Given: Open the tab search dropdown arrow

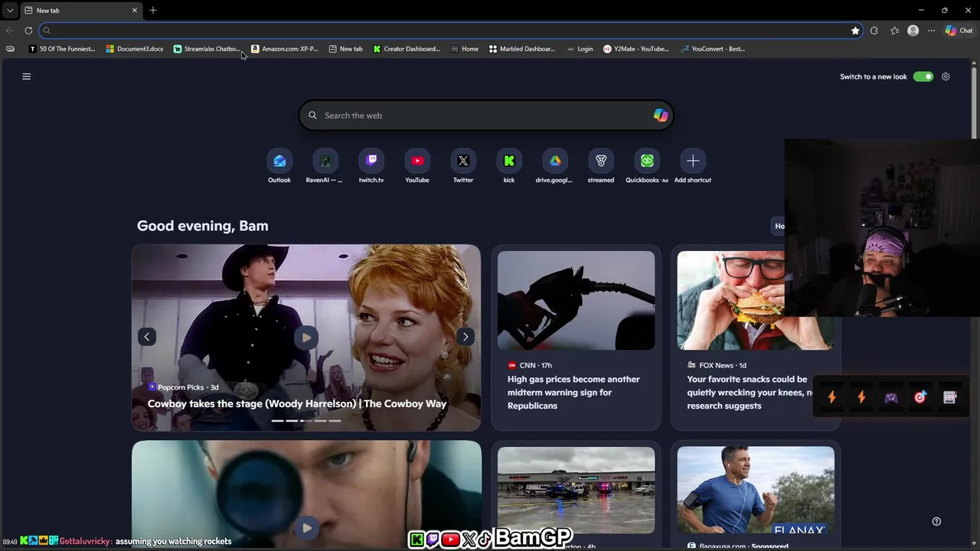Looking at the screenshot, I should (10, 11).
